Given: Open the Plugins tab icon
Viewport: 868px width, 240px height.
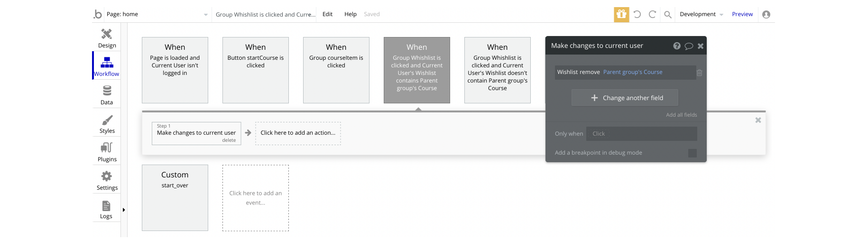Looking at the screenshot, I should point(107,148).
